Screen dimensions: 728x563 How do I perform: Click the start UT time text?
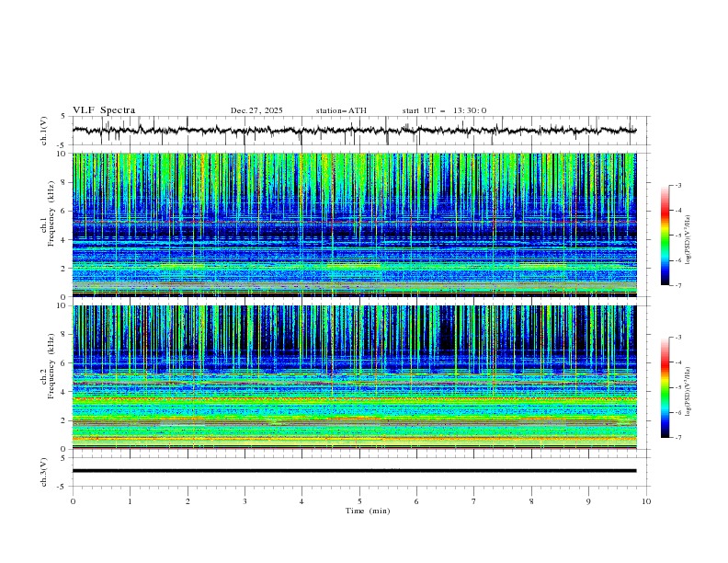point(444,110)
